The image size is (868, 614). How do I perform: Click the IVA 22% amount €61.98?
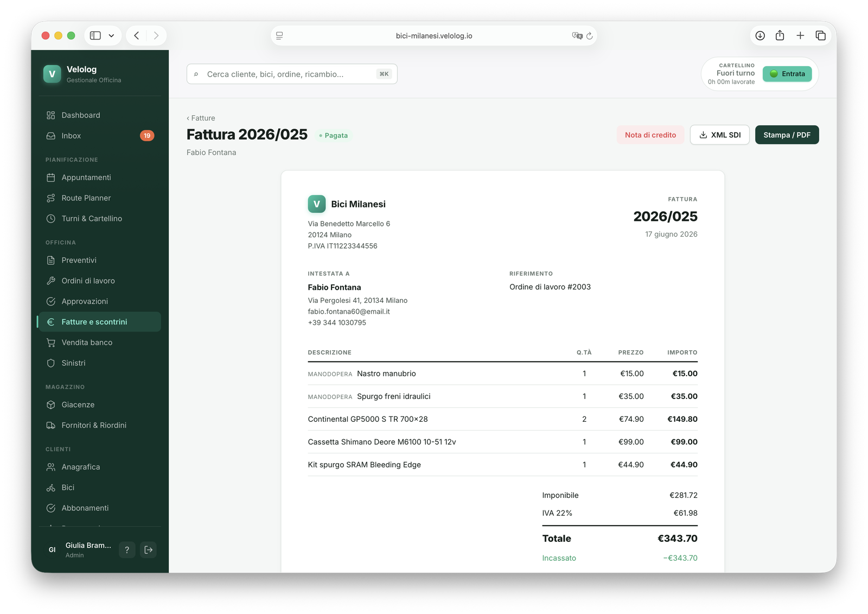coord(686,513)
